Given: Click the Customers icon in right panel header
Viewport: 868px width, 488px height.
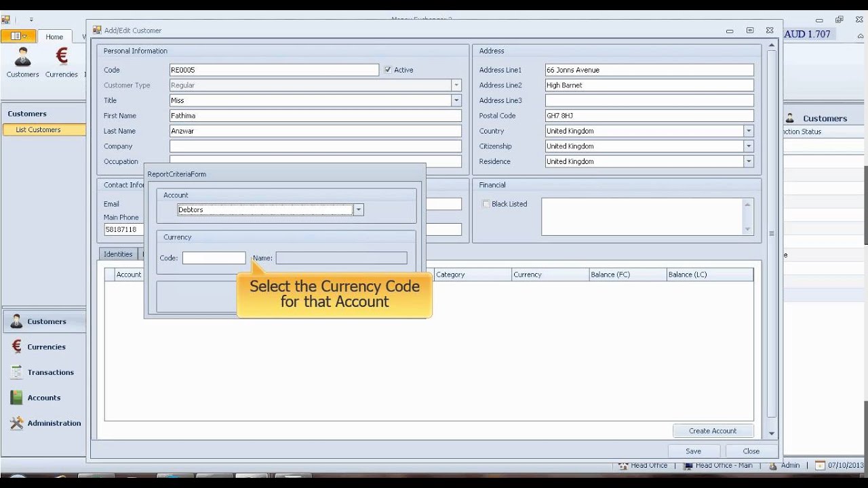Looking at the screenshot, I should point(790,118).
